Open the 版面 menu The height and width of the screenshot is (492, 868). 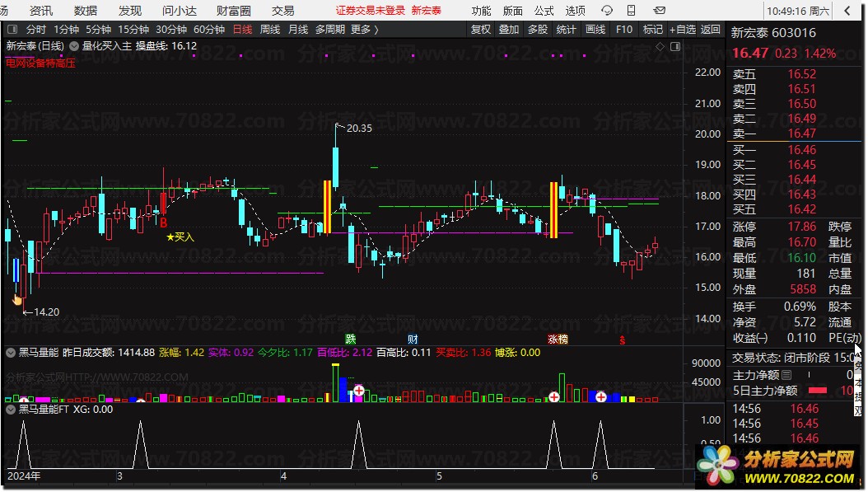512,11
